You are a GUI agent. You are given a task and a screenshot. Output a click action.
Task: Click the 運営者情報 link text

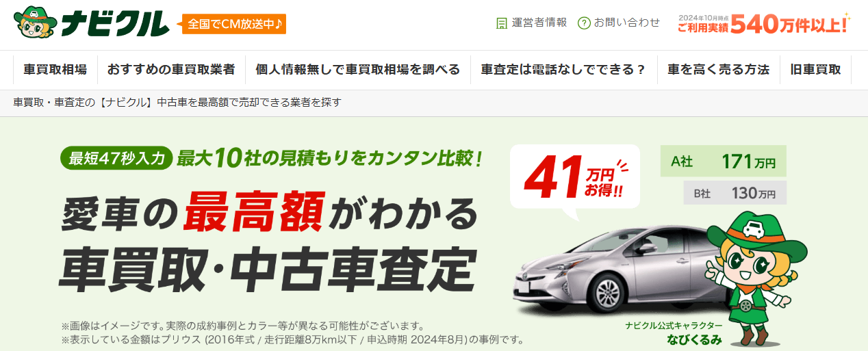(539, 23)
